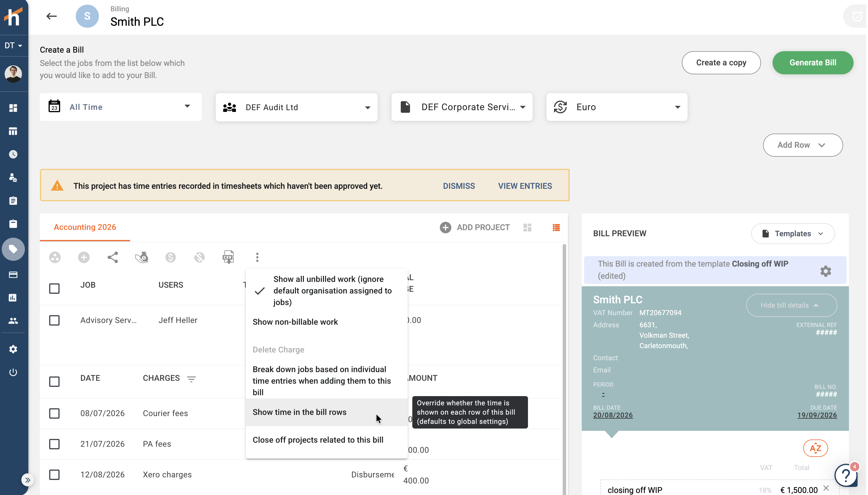Tick the Xero charges checkbox

pyautogui.click(x=54, y=474)
